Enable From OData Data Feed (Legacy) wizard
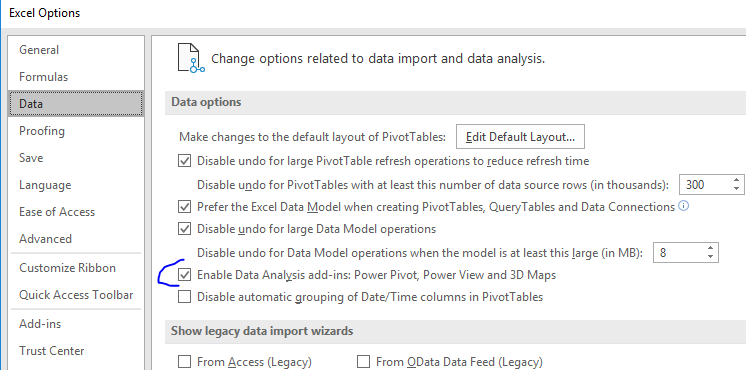746x370 pixels. pyautogui.click(x=363, y=362)
